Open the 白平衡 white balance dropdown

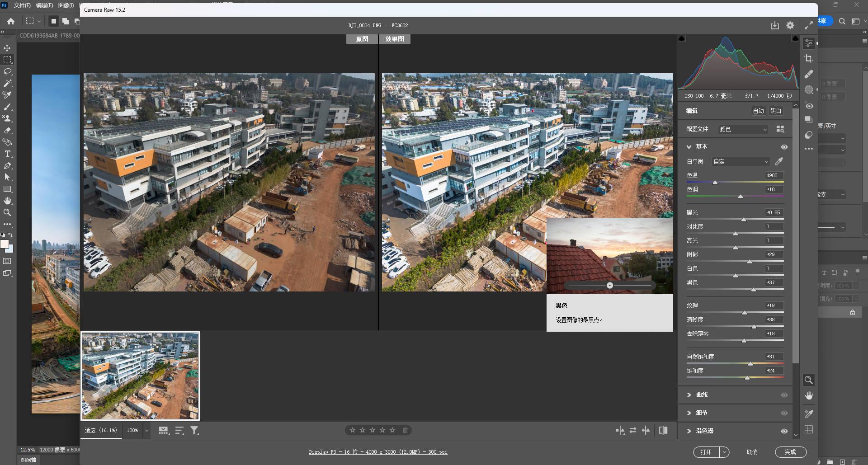pyautogui.click(x=741, y=161)
